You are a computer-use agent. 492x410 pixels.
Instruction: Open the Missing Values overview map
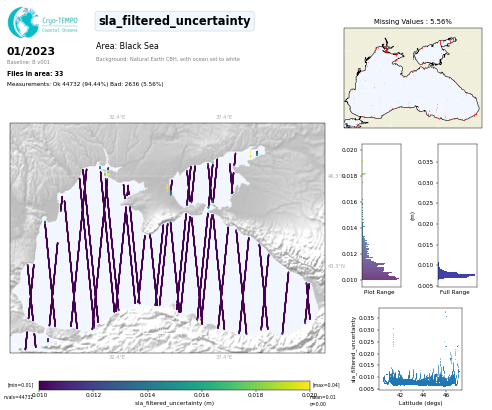pyautogui.click(x=413, y=78)
